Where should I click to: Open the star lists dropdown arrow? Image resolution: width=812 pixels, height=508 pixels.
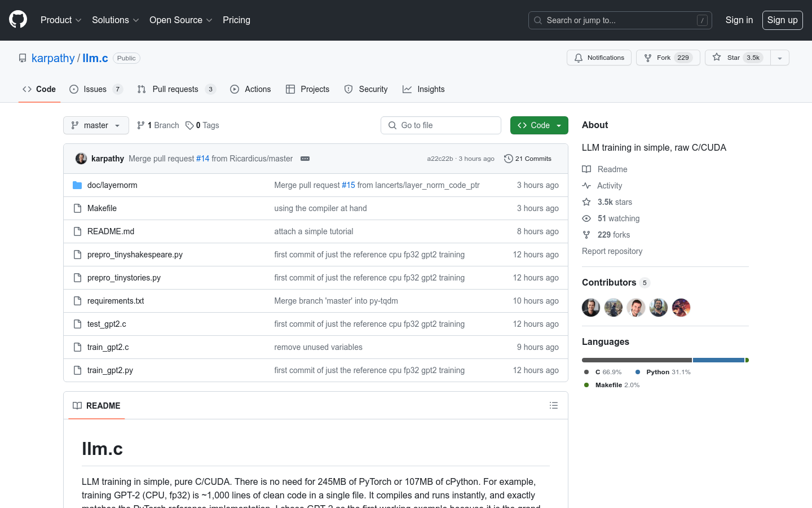[780, 58]
